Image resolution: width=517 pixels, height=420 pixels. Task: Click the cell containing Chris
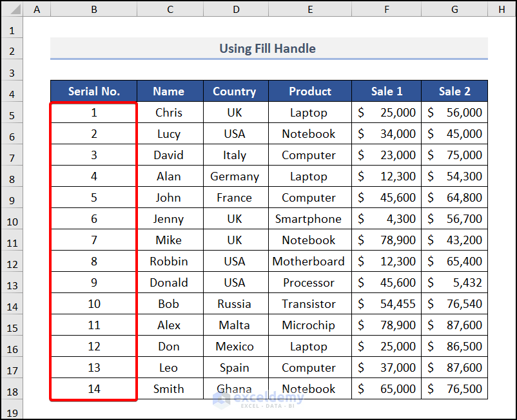[169, 113]
